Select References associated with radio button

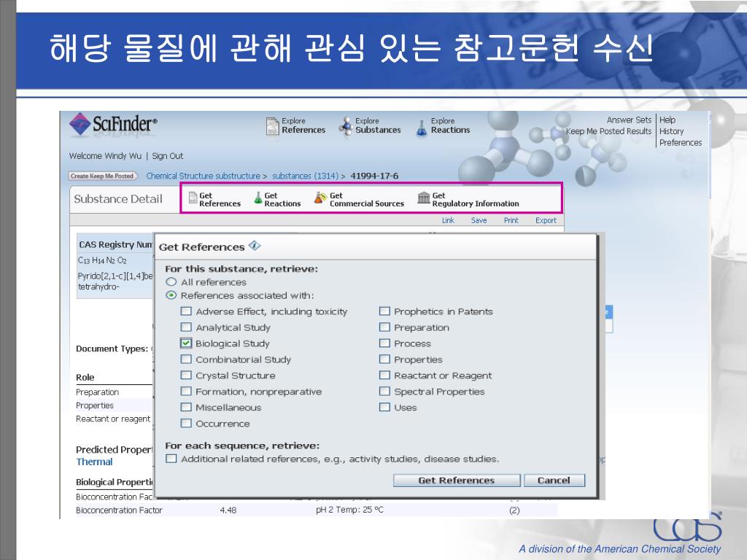171,295
